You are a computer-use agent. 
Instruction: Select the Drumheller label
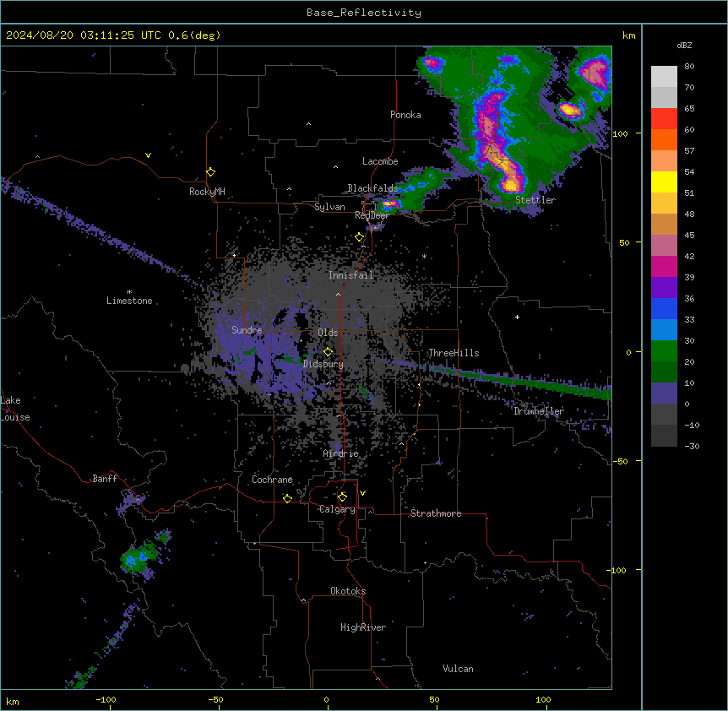coord(539,411)
